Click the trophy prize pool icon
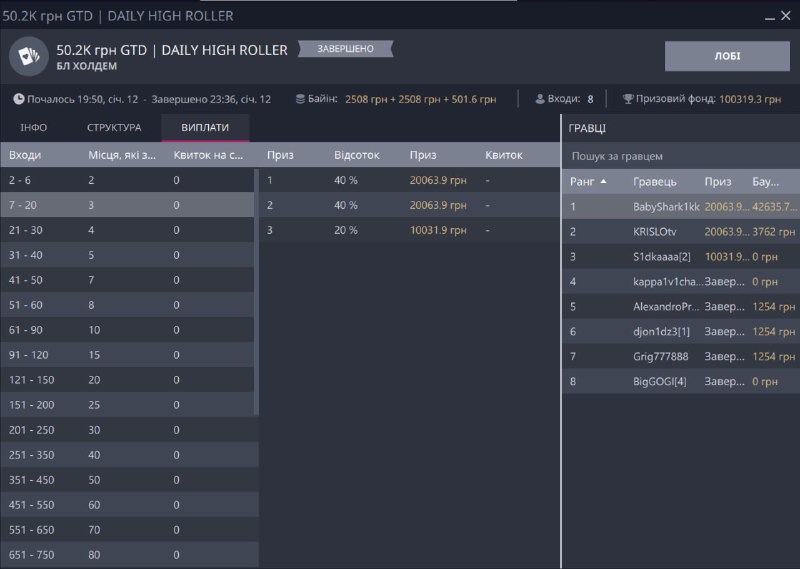The height and width of the screenshot is (569, 800). pos(628,99)
